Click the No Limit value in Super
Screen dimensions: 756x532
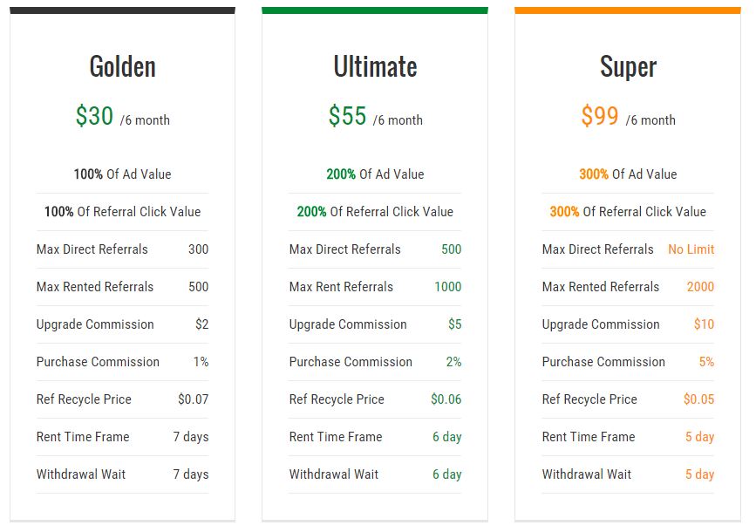click(691, 249)
